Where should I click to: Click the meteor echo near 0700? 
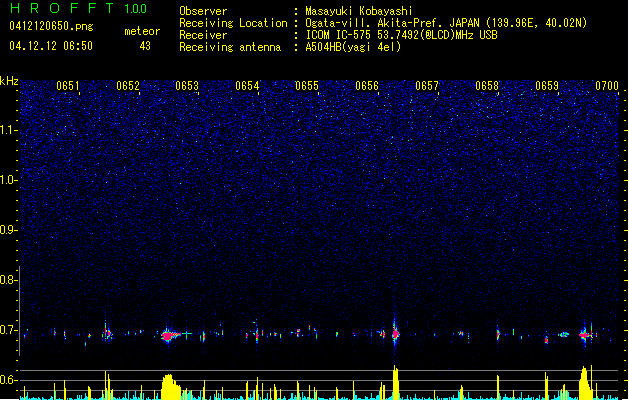point(586,334)
